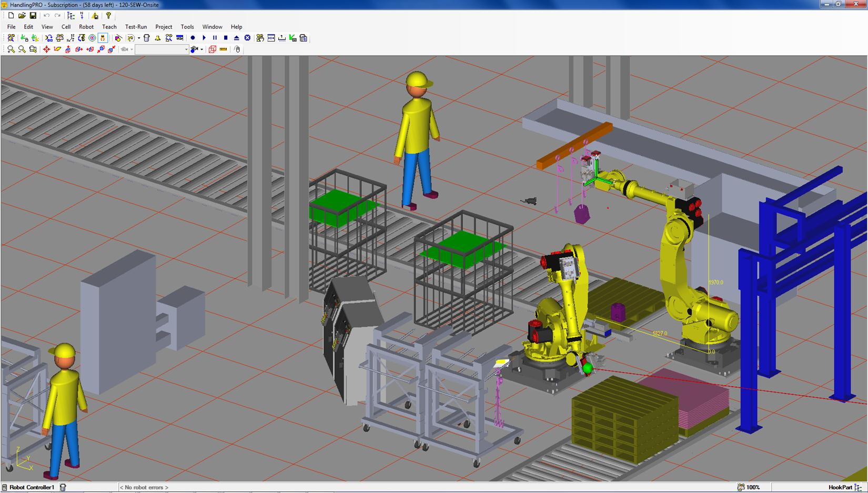Open the Robot menu
This screenshot has height=493, width=868.
pyautogui.click(x=86, y=27)
